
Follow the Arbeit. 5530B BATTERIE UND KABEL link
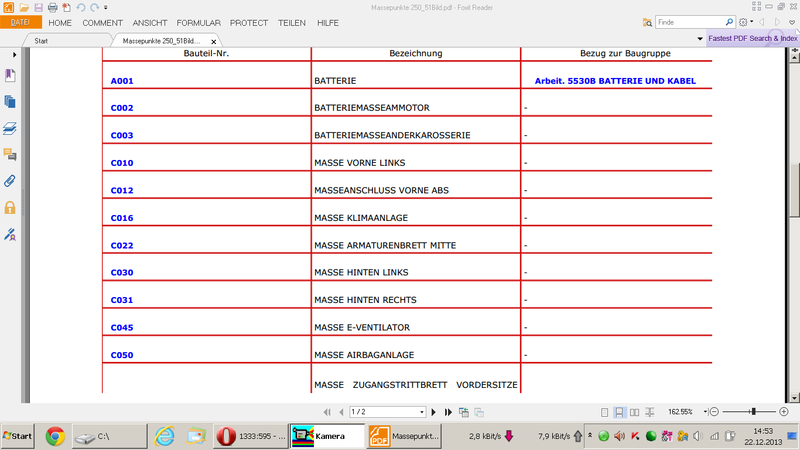click(x=615, y=80)
